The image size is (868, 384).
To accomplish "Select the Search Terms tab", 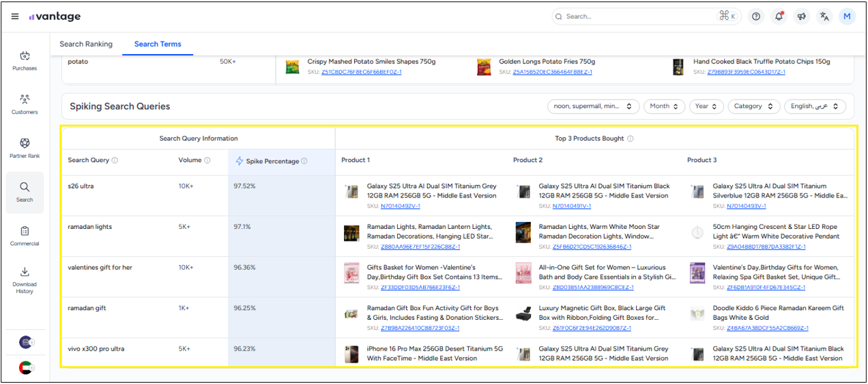I will (x=158, y=44).
